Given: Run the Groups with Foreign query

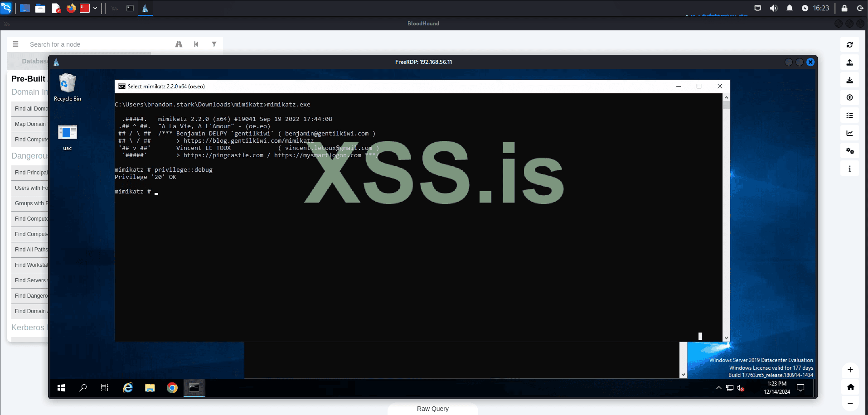Looking at the screenshot, I should tap(30, 203).
